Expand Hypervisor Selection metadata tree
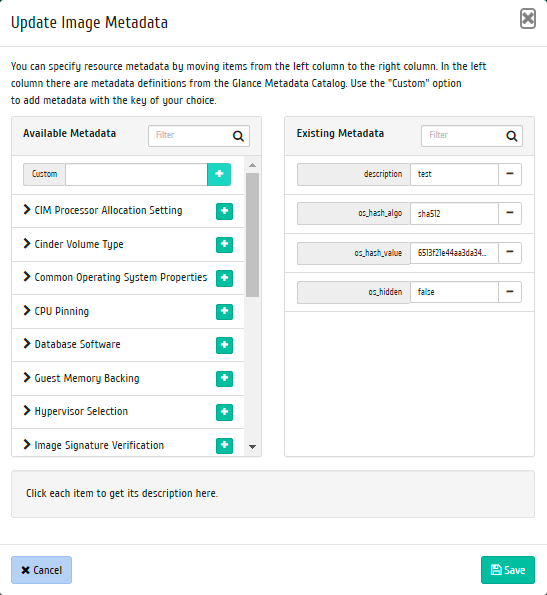This screenshot has height=595, width=547. point(27,411)
